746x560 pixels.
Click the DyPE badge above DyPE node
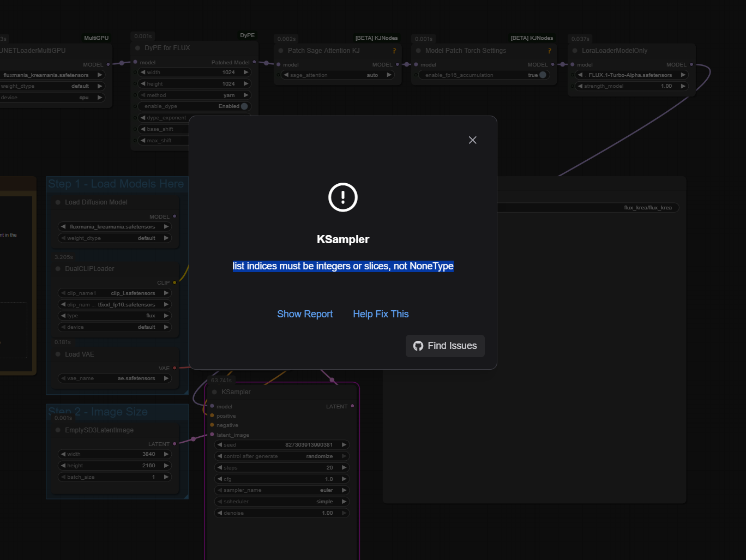point(248,35)
